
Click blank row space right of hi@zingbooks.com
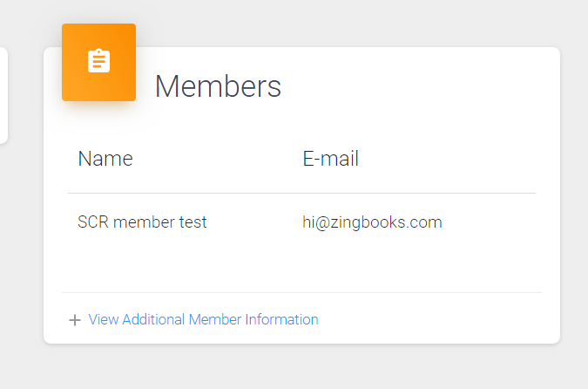point(488,222)
